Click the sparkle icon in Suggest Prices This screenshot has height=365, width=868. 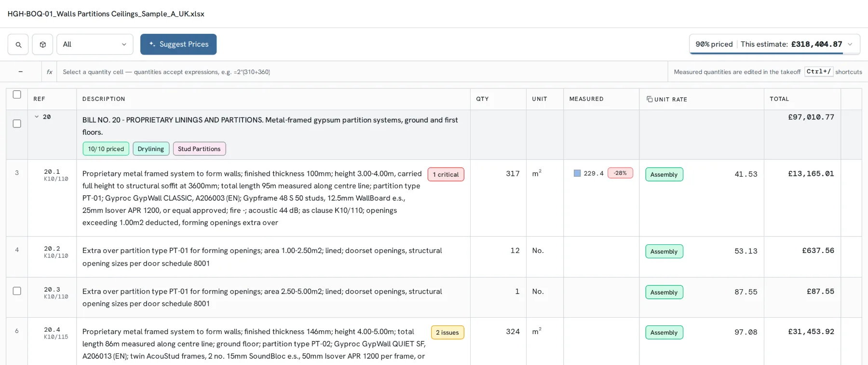(152, 44)
